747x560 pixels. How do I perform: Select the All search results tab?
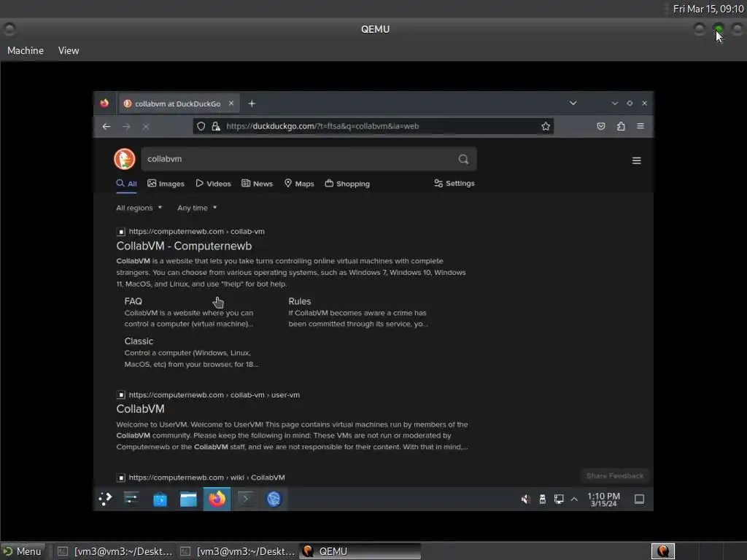pyautogui.click(x=126, y=183)
